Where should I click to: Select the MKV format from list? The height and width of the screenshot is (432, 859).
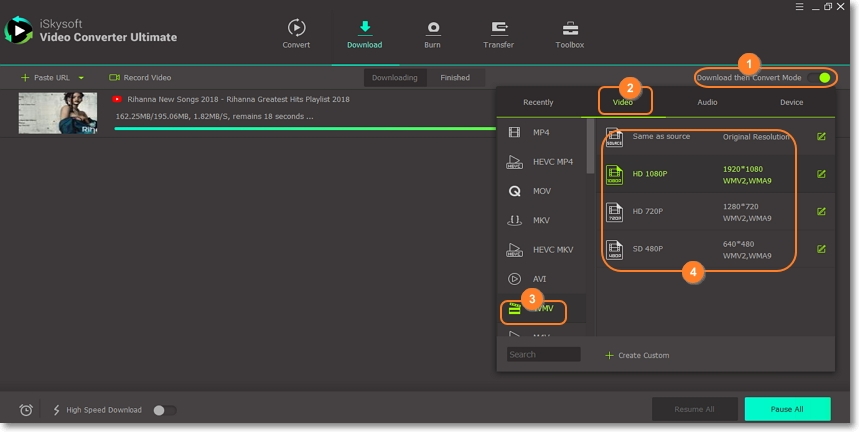tap(541, 220)
